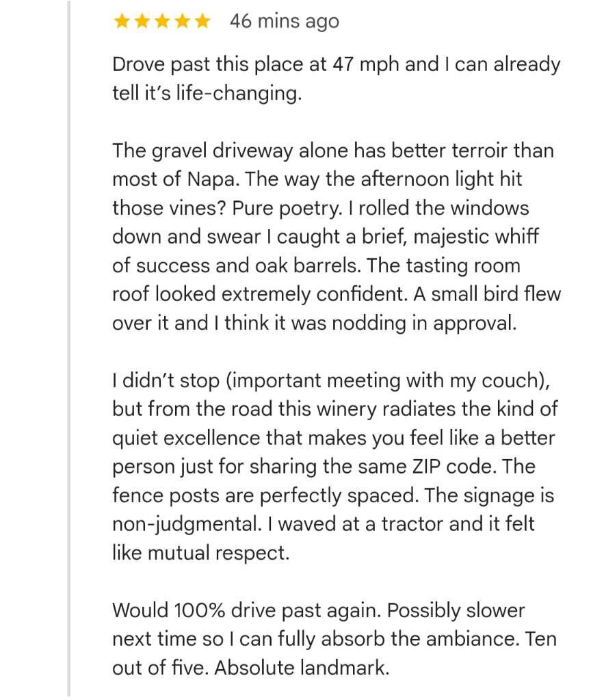The height and width of the screenshot is (700, 591).
Task: Click the 'majestic whiff' phrase
Action: point(476,237)
